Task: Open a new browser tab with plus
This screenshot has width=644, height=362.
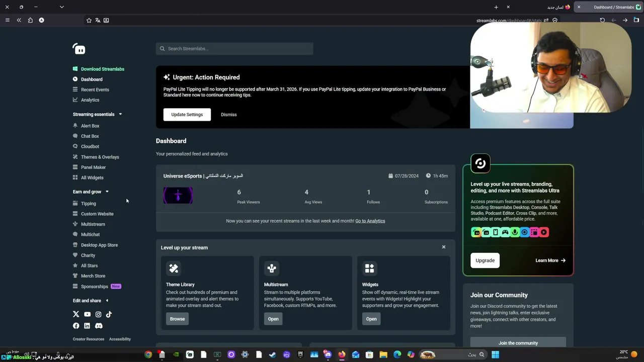Action: pos(496,7)
